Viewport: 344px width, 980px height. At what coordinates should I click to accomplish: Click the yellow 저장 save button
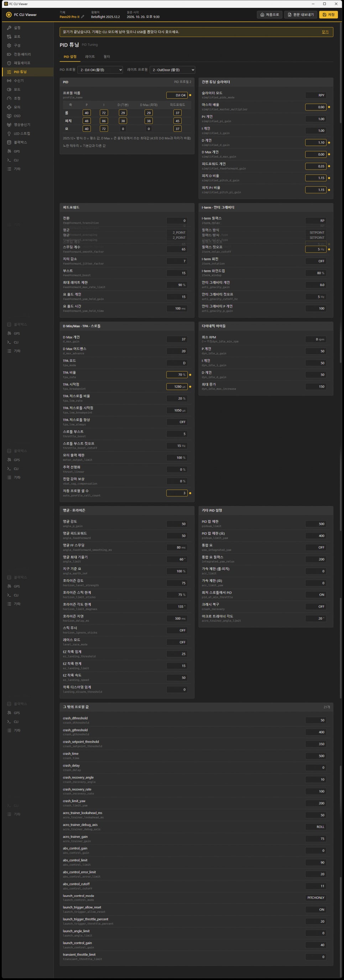pyautogui.click(x=328, y=15)
